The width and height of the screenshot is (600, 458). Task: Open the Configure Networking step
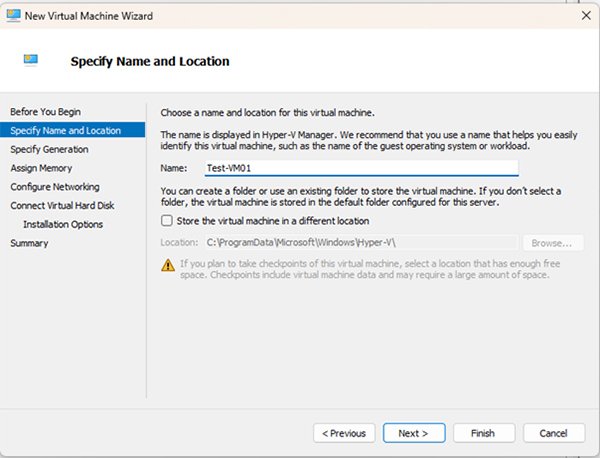55,186
